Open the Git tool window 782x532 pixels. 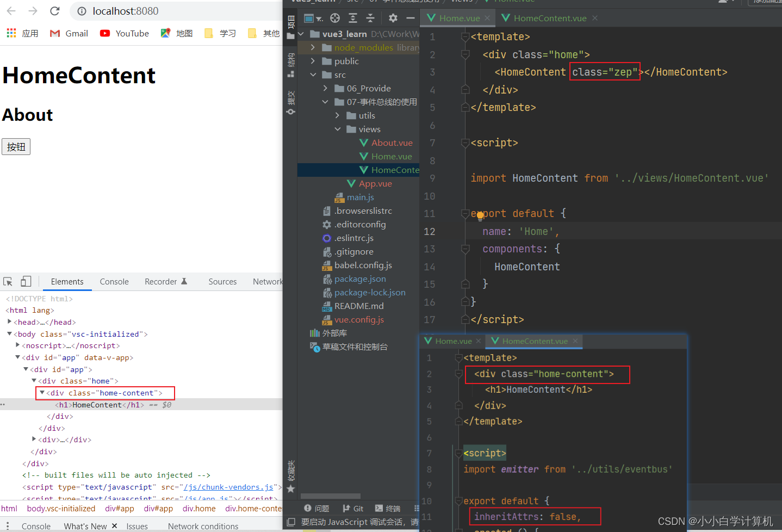pyautogui.click(x=352, y=509)
